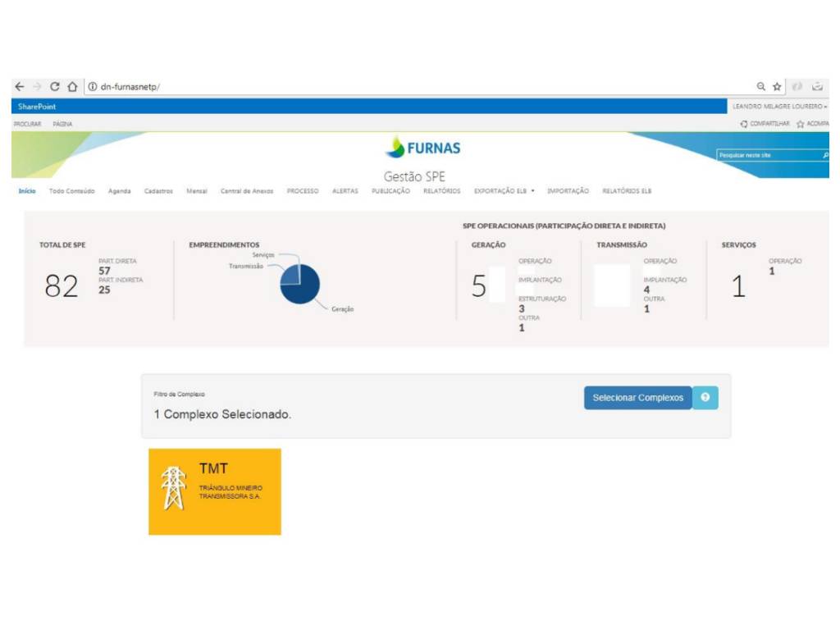Click the Geração total '5'
Screen dimensions: 840x630
[479, 285]
